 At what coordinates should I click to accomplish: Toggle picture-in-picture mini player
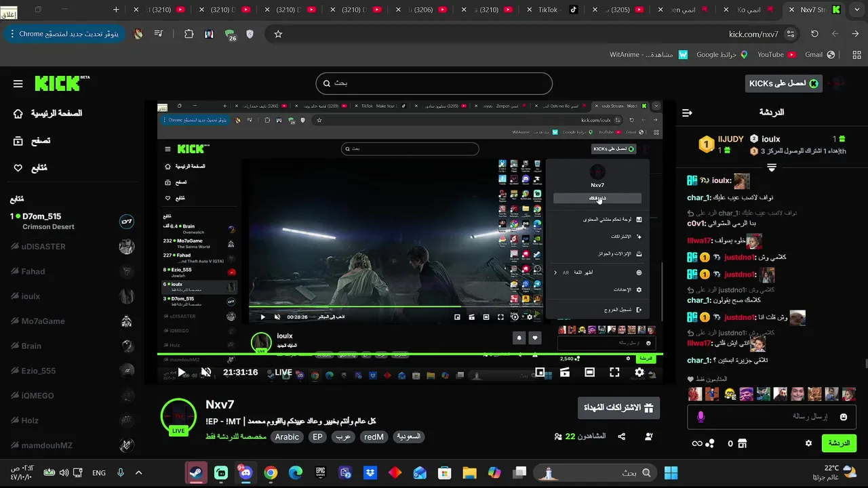pyautogui.click(x=540, y=372)
